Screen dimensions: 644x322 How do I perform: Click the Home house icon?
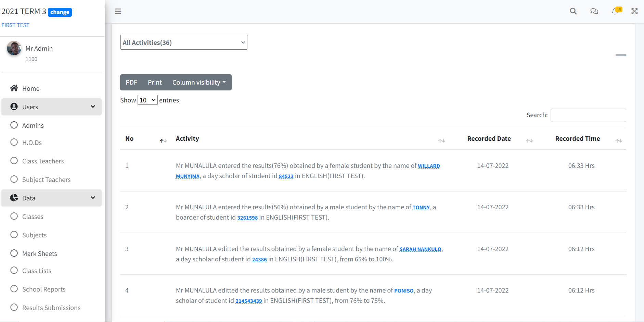pos(14,88)
